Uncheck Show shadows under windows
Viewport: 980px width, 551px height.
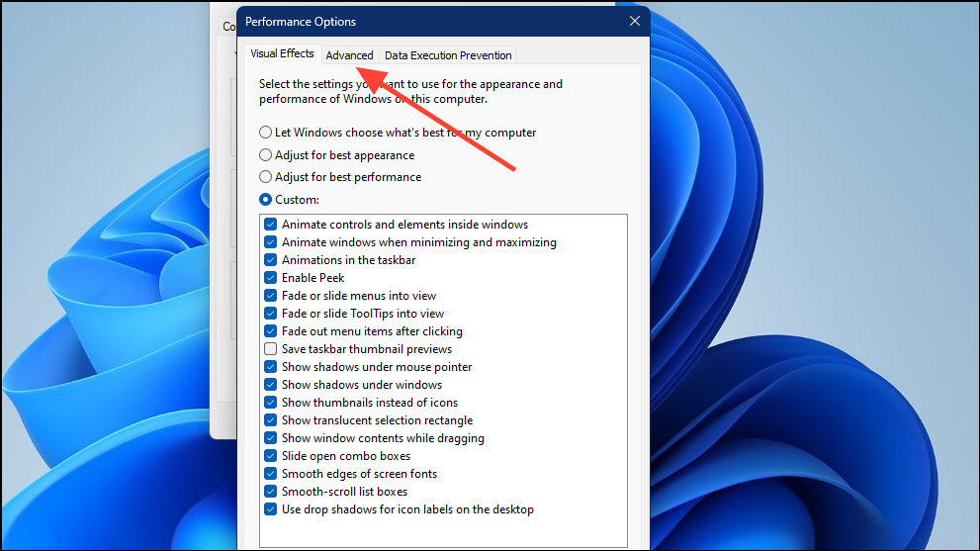pos(271,385)
